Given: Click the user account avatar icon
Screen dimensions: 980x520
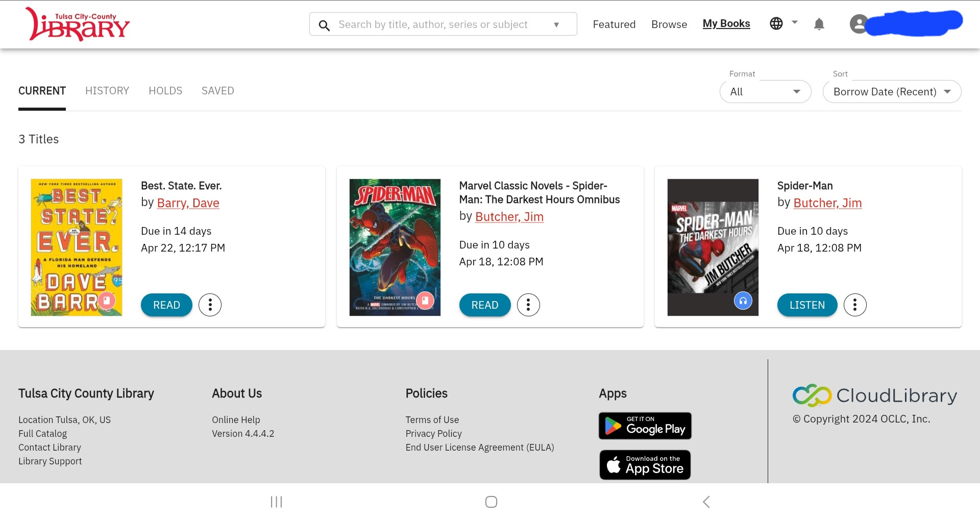Looking at the screenshot, I should point(859,24).
